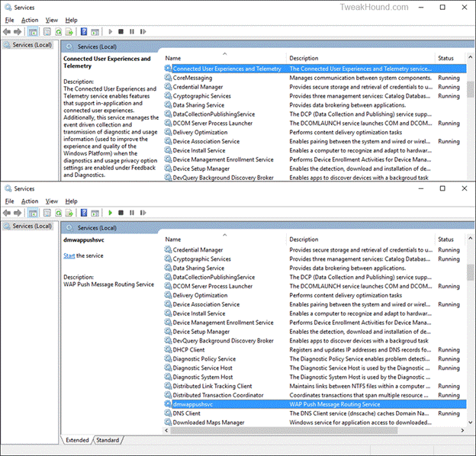Open Help menu in bottom Services window
This screenshot has height=456, width=476.
72,201
